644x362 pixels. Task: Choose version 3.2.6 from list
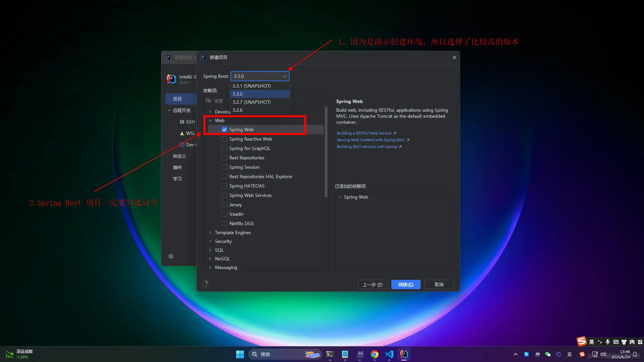click(x=260, y=110)
